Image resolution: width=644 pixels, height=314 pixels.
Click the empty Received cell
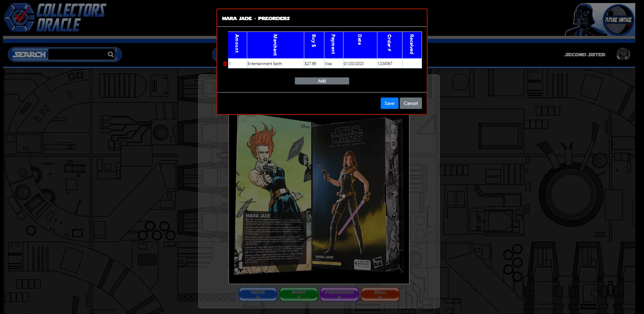(412, 64)
